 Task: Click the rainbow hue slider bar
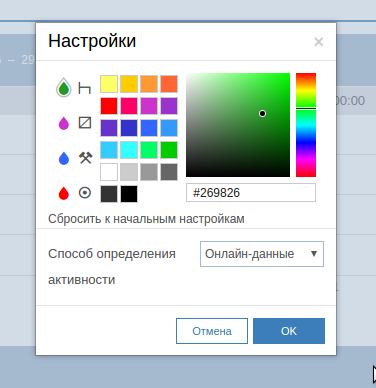pos(306,125)
